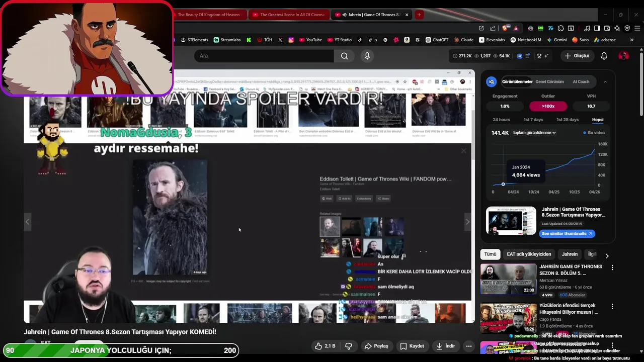
Task: Dislike the video with thumbs down
Action: pos(349,346)
